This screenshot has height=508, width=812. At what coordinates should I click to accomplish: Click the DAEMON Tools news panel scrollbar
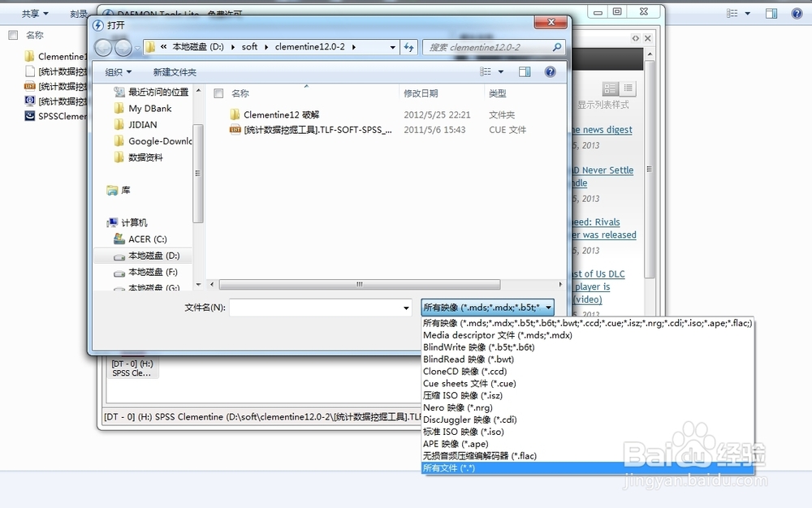[x=650, y=169]
